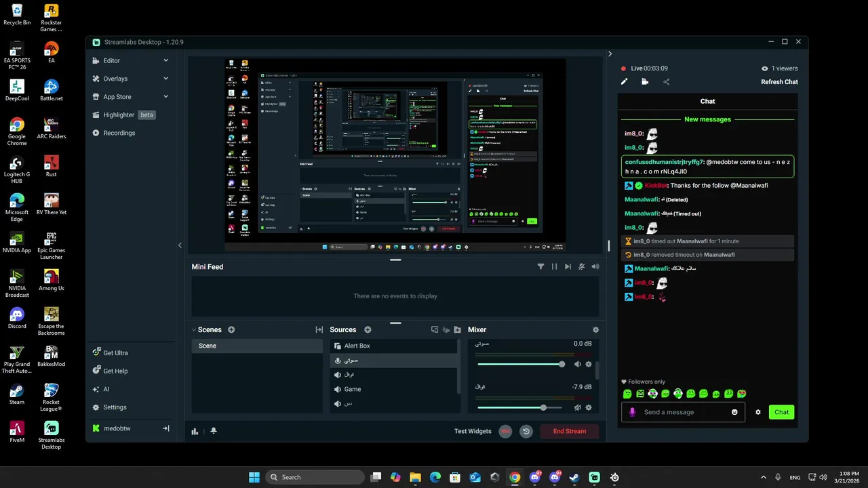Add a new scene with plus icon

click(231, 330)
